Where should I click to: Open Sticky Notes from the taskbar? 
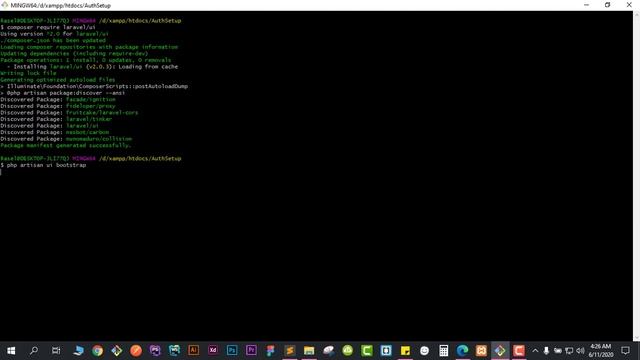click(x=405, y=351)
